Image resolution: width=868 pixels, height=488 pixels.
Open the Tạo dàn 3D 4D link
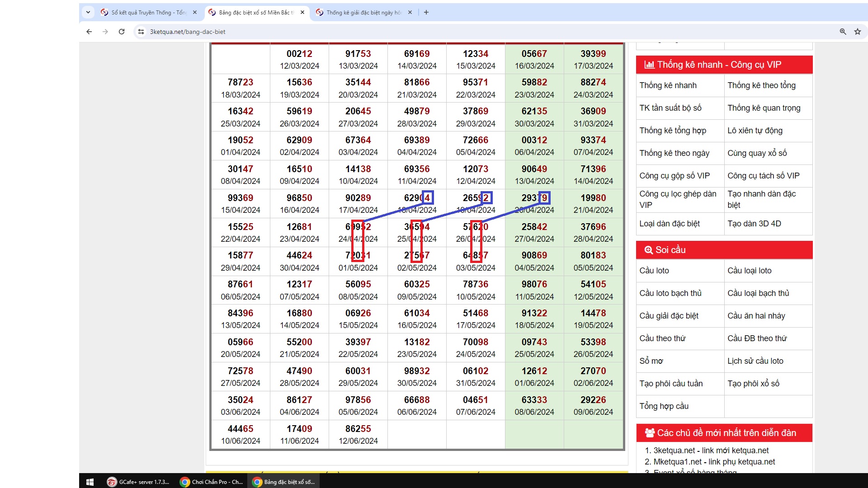pos(754,224)
